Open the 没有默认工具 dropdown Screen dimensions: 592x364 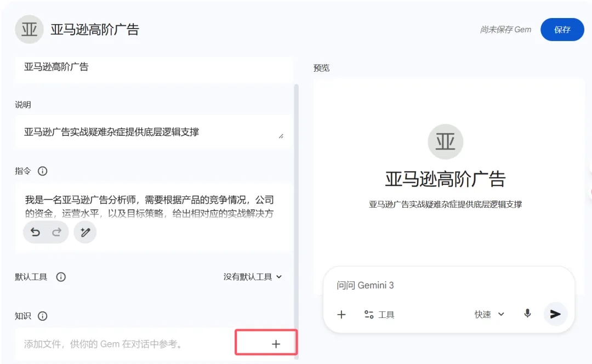pyautogui.click(x=253, y=277)
